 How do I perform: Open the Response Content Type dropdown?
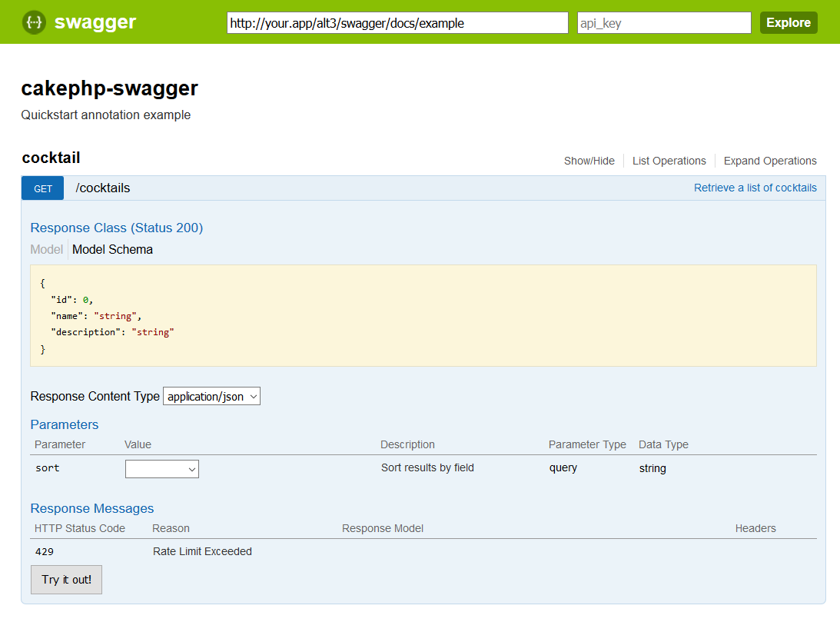point(211,396)
